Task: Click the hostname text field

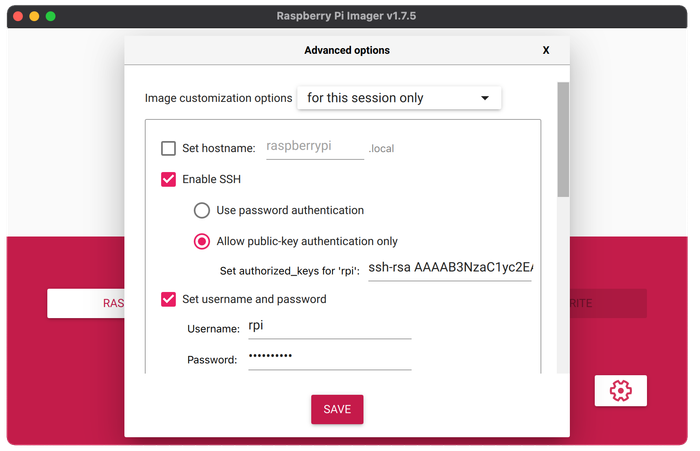Action: (x=314, y=147)
